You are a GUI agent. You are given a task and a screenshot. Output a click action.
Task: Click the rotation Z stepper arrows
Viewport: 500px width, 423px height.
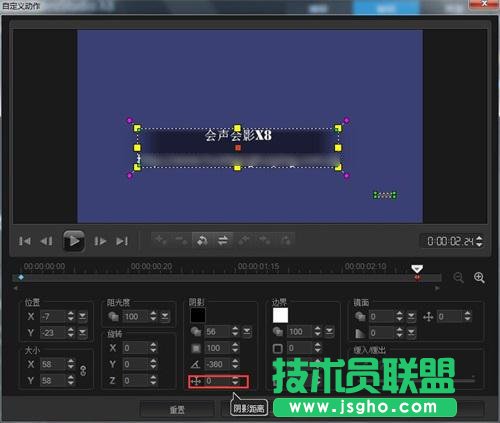(153, 380)
